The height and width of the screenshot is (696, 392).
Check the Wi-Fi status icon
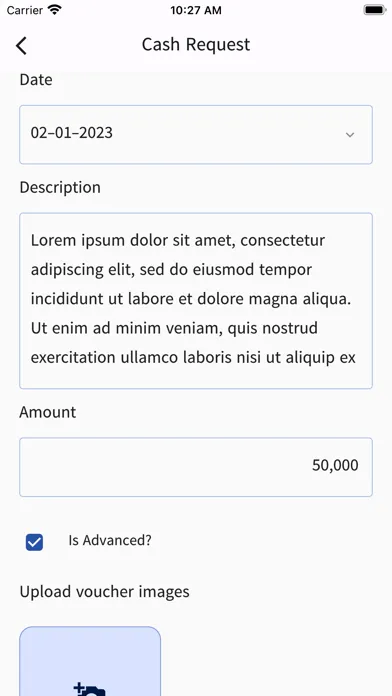55,10
